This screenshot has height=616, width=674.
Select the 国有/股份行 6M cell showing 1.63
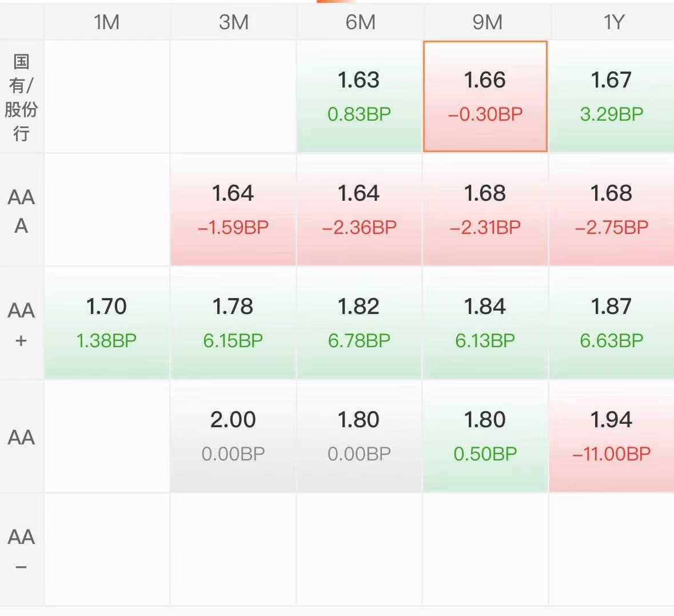359,96
